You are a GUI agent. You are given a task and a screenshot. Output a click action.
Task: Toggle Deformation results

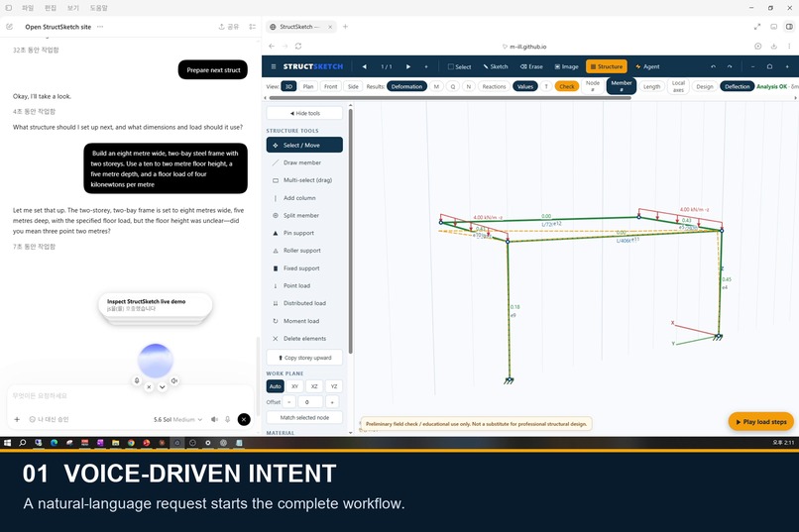406,86
